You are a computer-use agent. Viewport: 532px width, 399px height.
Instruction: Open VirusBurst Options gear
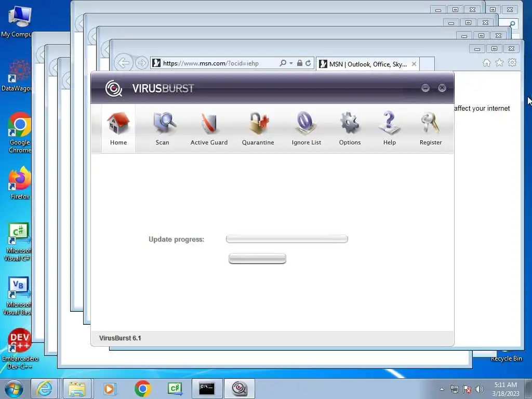click(350, 129)
